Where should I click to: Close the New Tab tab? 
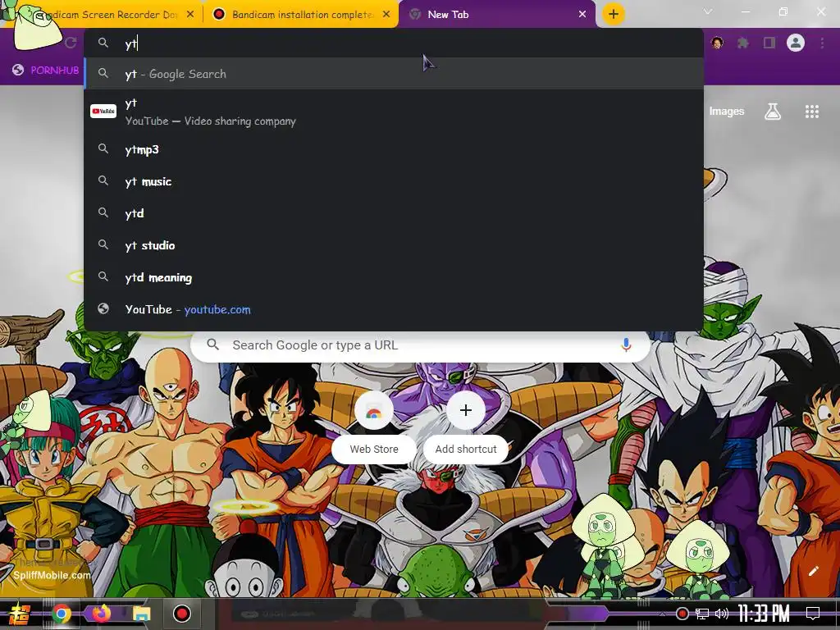(x=582, y=15)
